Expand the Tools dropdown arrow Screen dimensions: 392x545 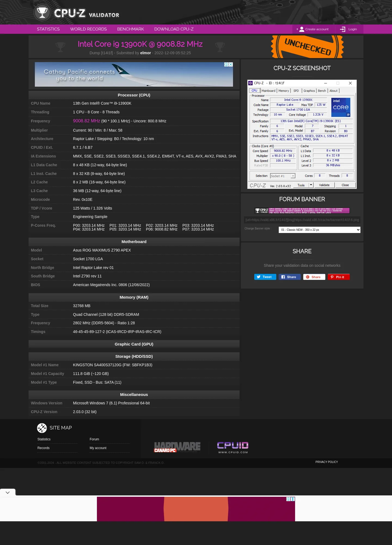311,185
